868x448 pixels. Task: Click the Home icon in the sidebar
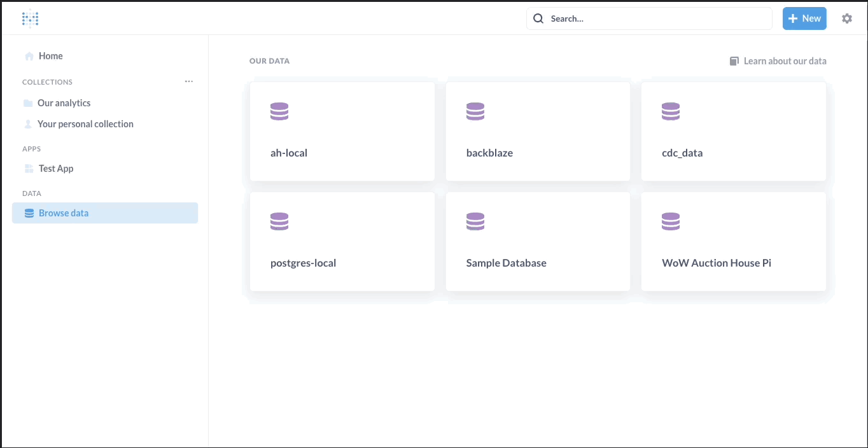coord(28,56)
